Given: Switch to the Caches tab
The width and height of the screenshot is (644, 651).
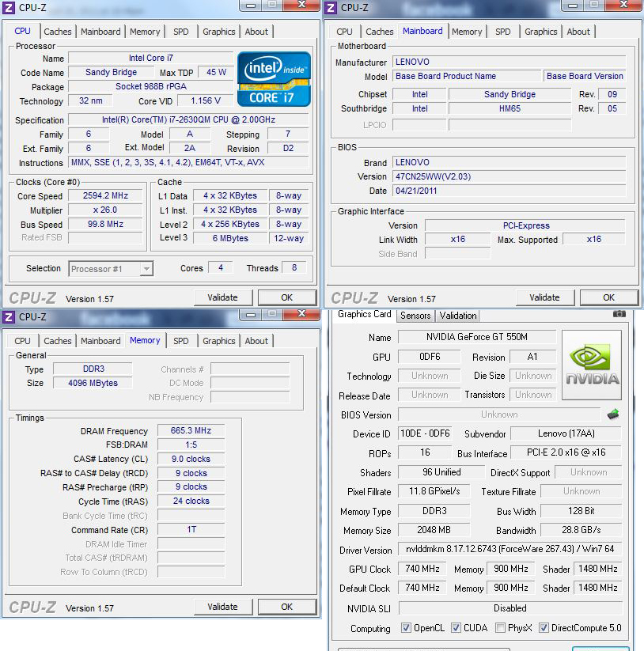Looking at the screenshot, I should 58,31.
